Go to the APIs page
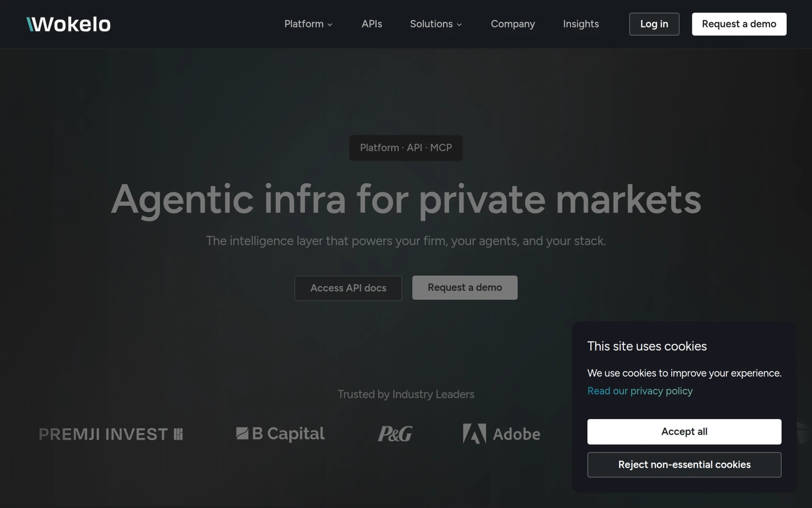Screen dimensions: 812x508 click(x=372, y=24)
